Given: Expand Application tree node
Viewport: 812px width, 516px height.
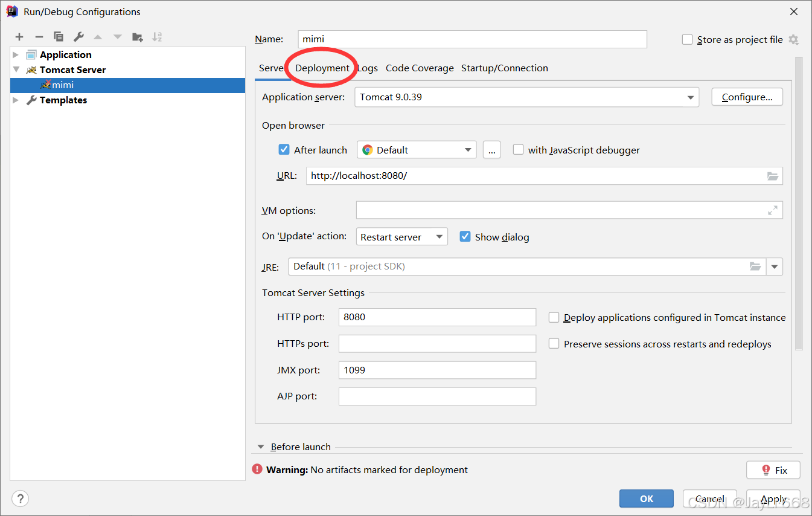Looking at the screenshot, I should [x=16, y=54].
